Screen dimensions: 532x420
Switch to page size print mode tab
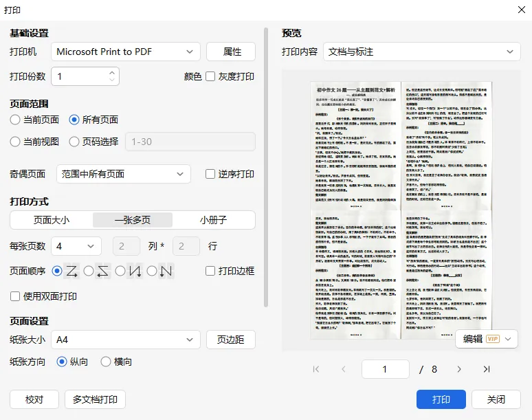(52, 220)
